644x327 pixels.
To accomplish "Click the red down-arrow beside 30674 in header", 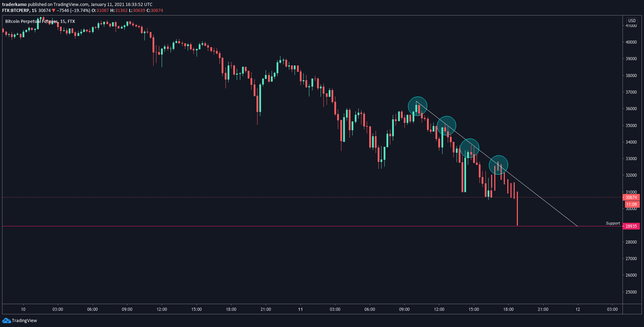I will 54,11.
